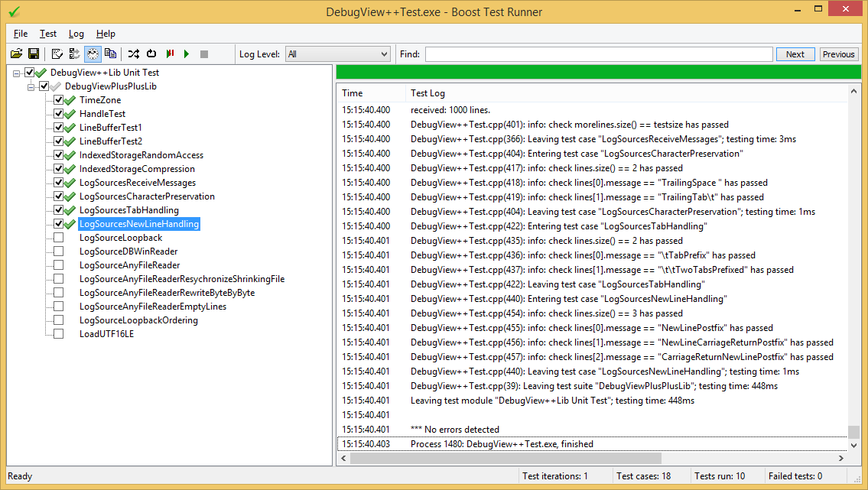This screenshot has height=490, width=868.
Task: Select the LogSourceAnyFileReaderRewriteByteByByte test
Action: click(167, 293)
